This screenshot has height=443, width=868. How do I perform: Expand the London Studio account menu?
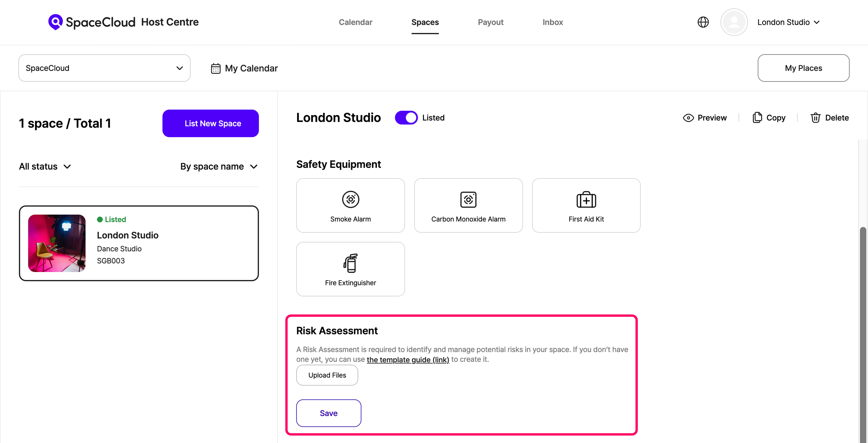tap(788, 22)
